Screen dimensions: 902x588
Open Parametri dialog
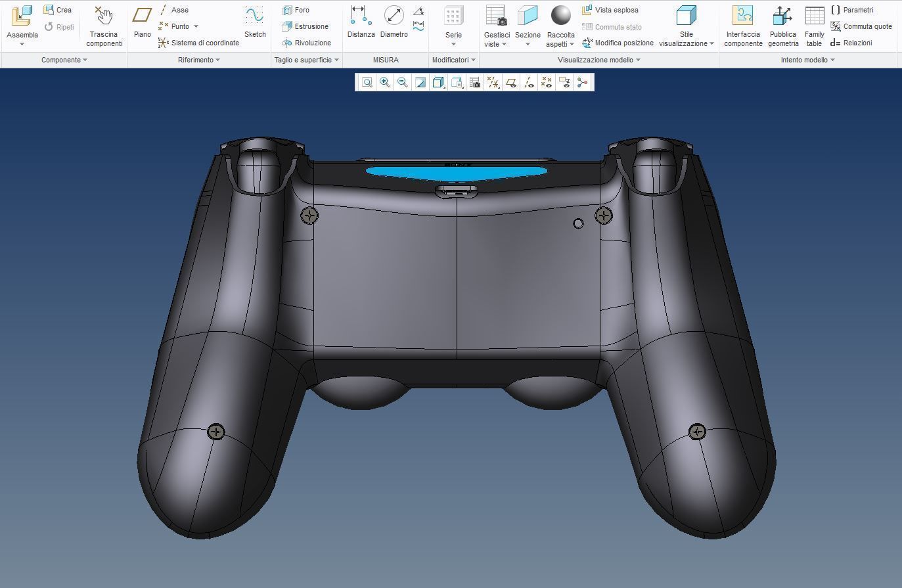point(852,10)
